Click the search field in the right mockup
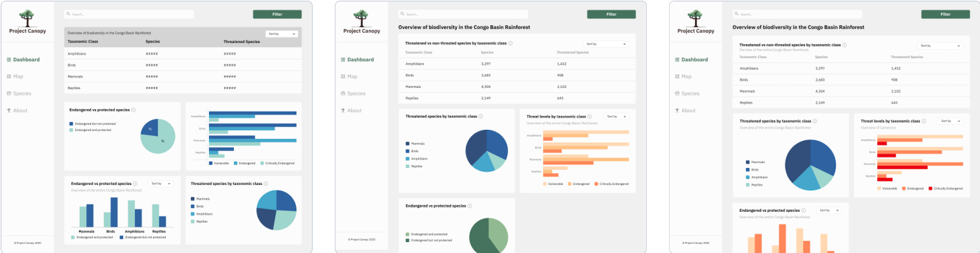Image resolution: width=980 pixels, height=253 pixels. (797, 14)
